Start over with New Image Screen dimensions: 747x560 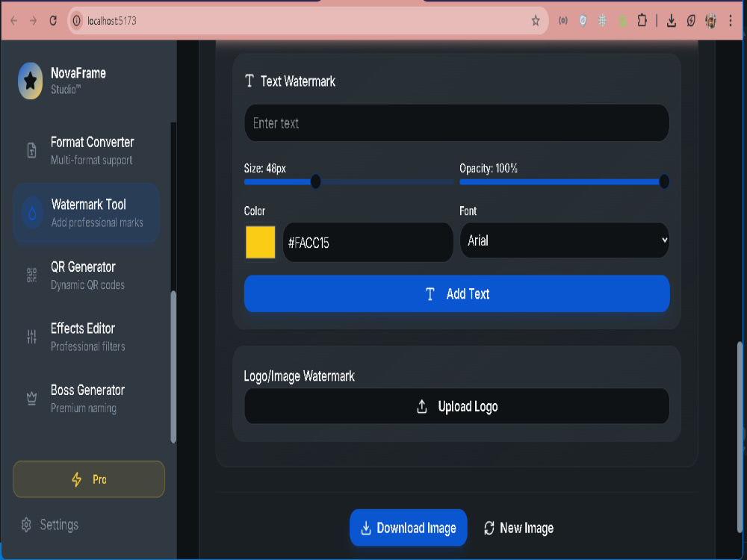[x=518, y=528]
